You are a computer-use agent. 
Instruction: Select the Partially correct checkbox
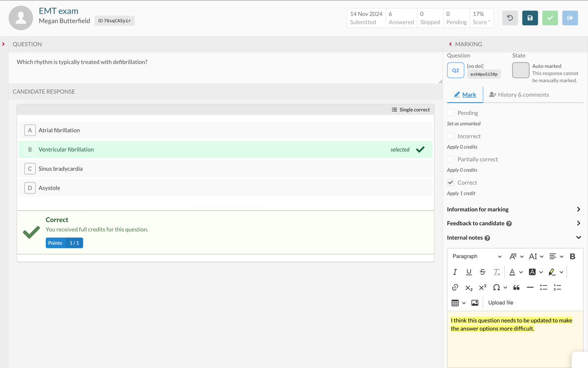tap(451, 159)
